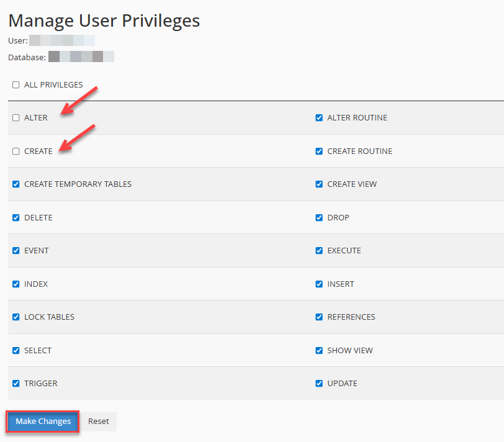504x442 pixels.
Task: Uncheck the SELECT privilege
Action: pos(16,350)
